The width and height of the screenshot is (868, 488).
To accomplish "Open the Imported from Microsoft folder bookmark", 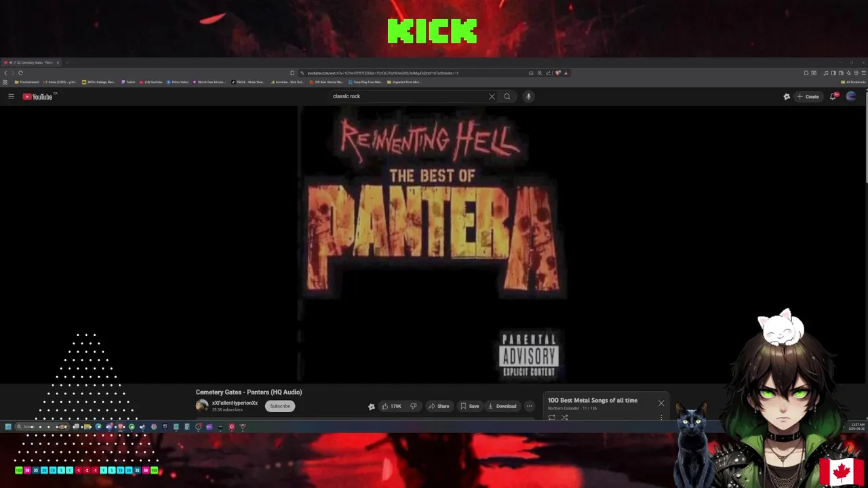I will pos(405,82).
